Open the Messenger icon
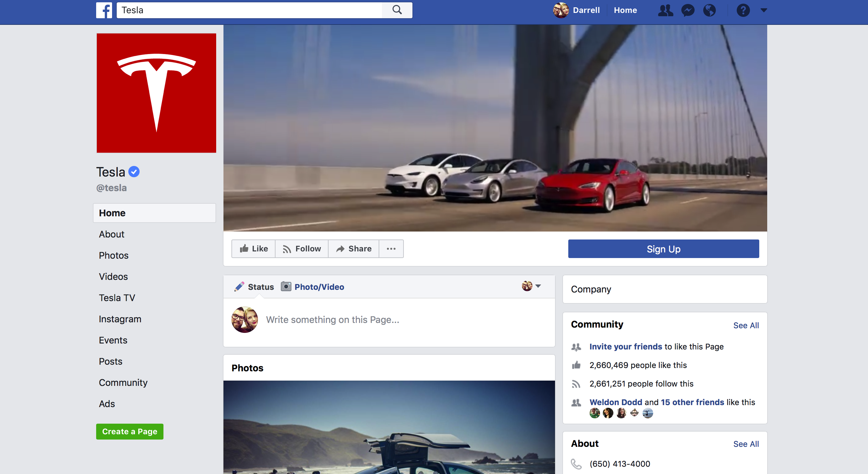The height and width of the screenshot is (474, 868). tap(688, 10)
